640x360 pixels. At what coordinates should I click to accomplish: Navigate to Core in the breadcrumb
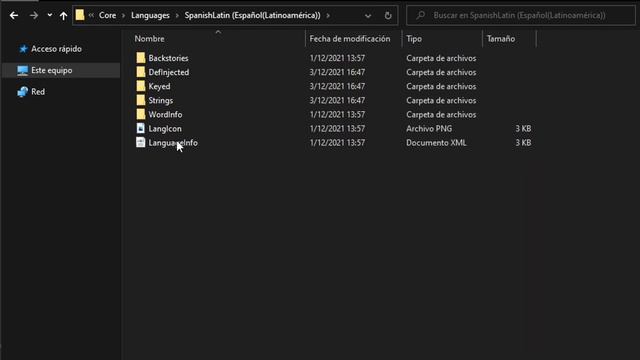pos(107,16)
